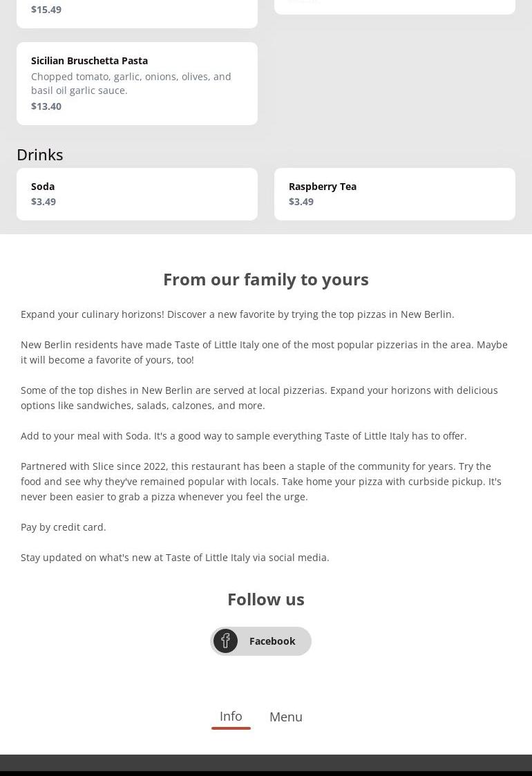Switch to the Info tab
This screenshot has height=776, width=532.
point(231,716)
